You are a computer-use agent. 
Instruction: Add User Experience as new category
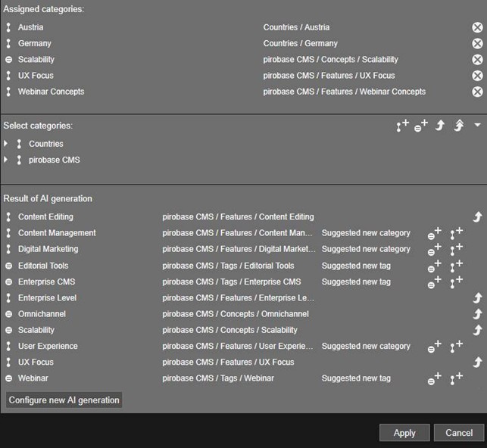click(456, 347)
